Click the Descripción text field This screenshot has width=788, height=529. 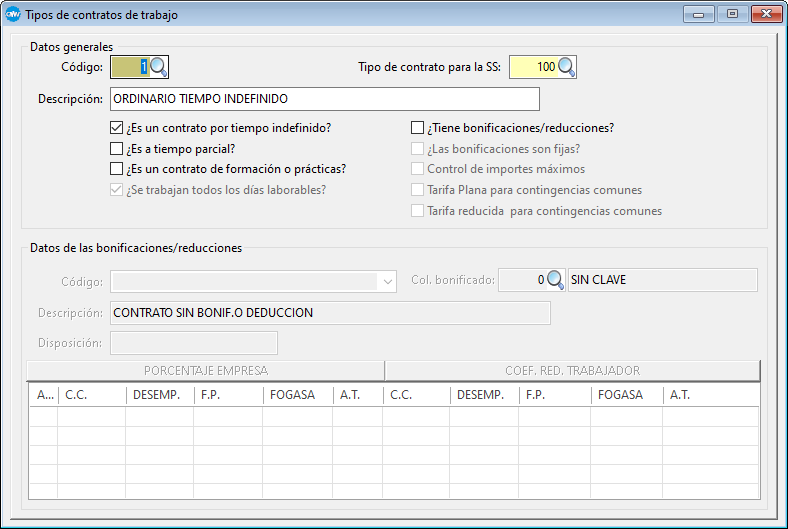(x=324, y=99)
